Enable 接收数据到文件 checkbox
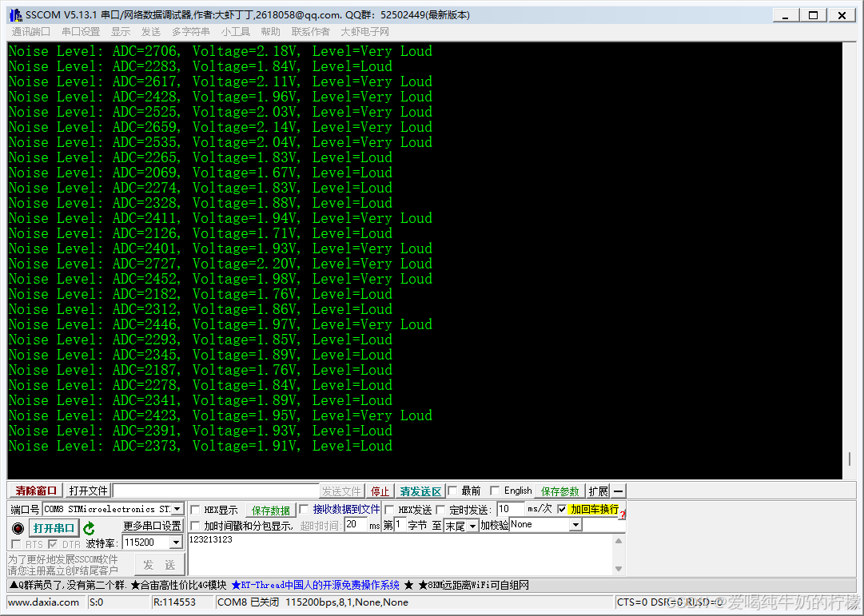Viewport: 864px width, 616px height. pyautogui.click(x=304, y=509)
